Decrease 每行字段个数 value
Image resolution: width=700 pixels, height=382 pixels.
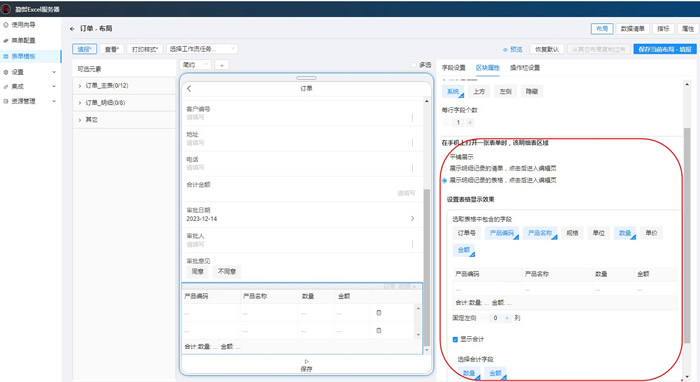[x=446, y=122]
